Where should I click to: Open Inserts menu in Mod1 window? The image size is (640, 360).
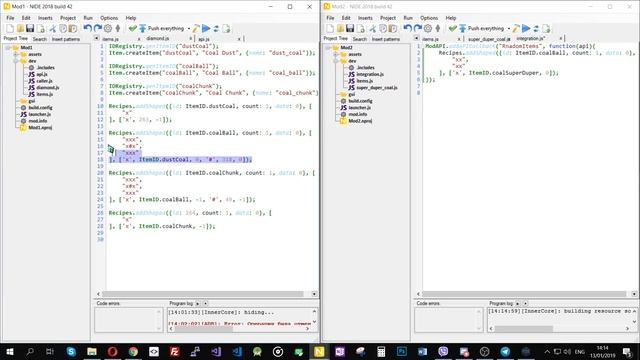(x=45, y=18)
